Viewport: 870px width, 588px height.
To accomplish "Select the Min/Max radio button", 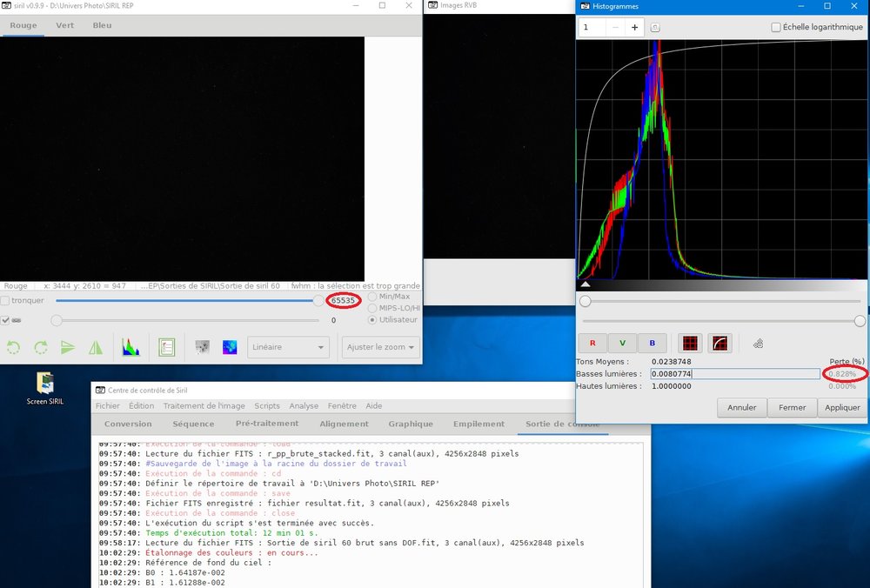I will (372, 297).
